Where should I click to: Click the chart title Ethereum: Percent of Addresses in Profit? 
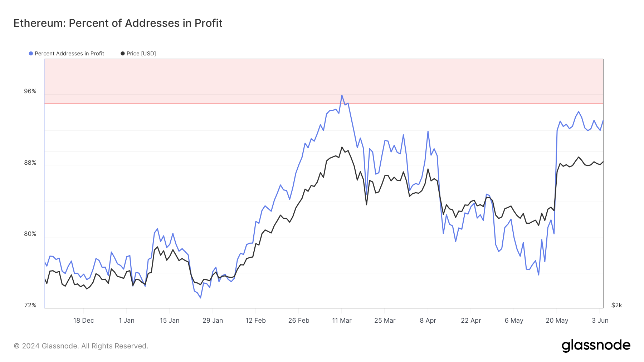coord(118,23)
